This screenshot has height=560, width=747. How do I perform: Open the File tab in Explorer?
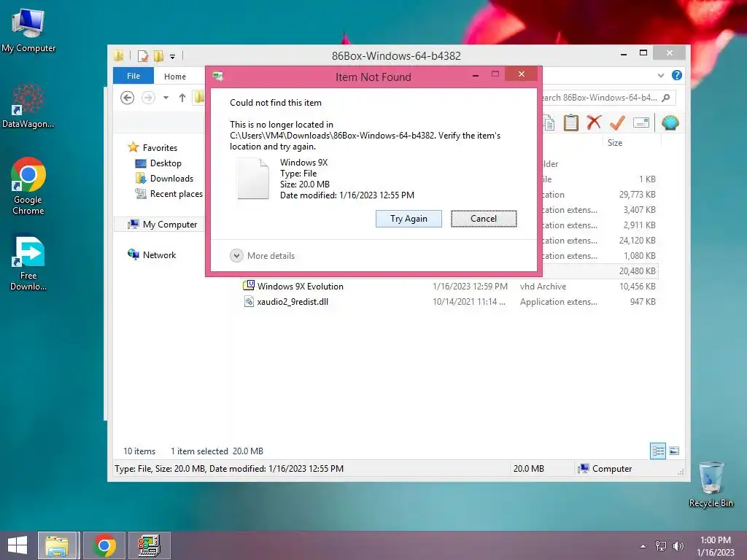pos(133,76)
